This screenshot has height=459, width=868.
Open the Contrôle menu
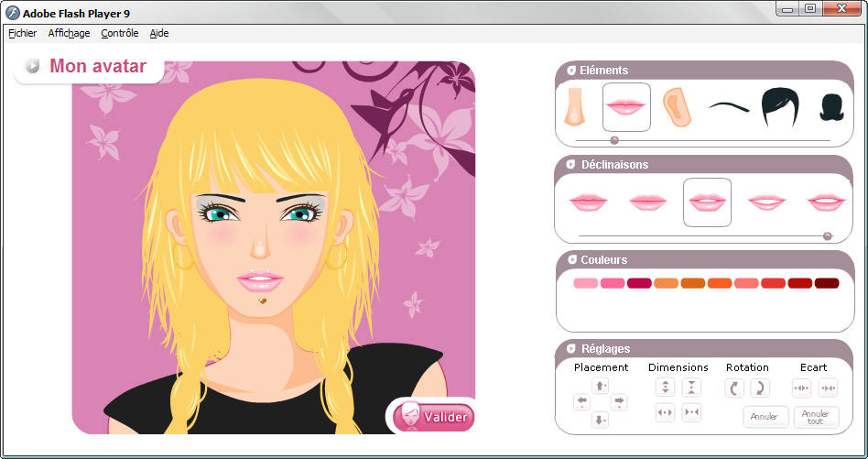point(120,33)
